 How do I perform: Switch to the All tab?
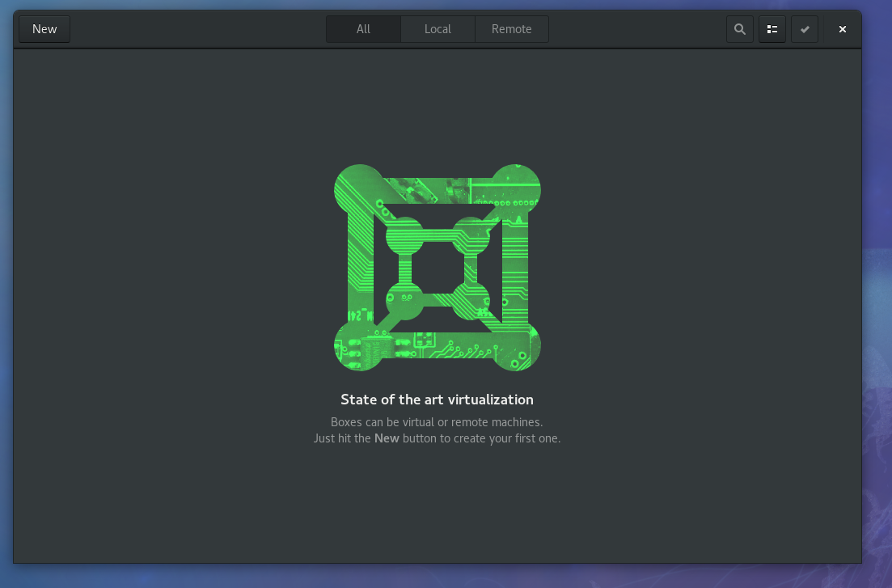pyautogui.click(x=364, y=29)
